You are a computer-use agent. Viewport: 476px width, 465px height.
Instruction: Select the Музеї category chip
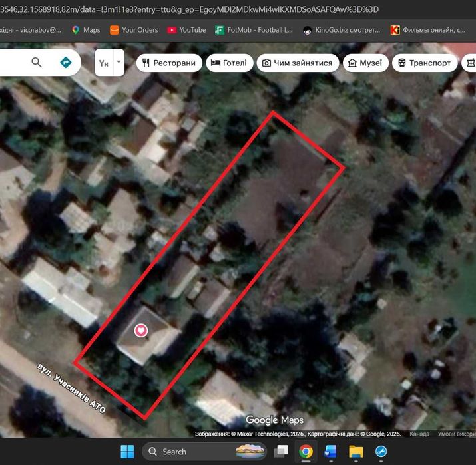tap(365, 63)
